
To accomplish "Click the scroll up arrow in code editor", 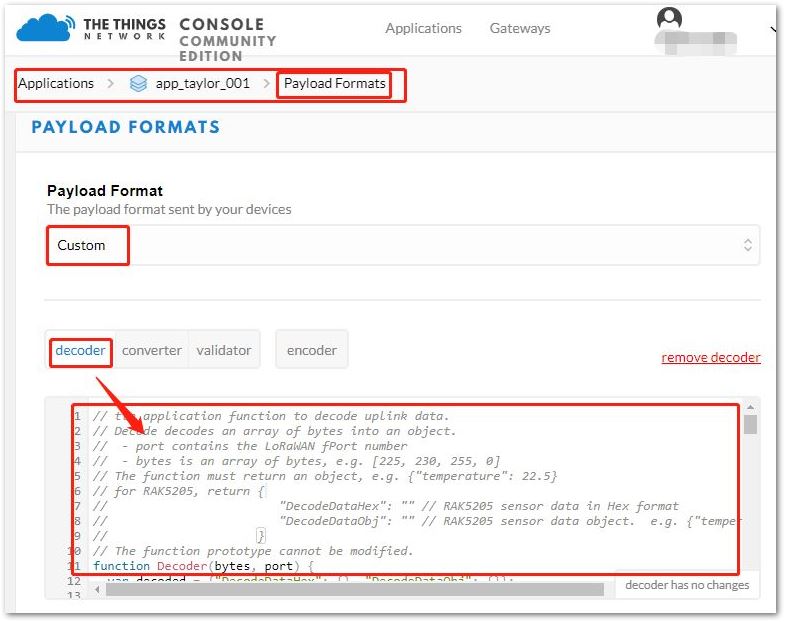I will pyautogui.click(x=750, y=407).
